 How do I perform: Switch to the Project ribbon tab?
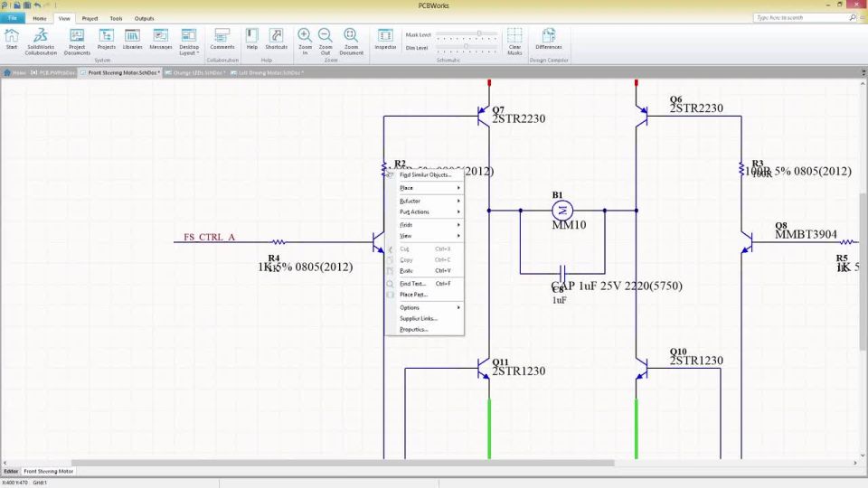[x=90, y=18]
